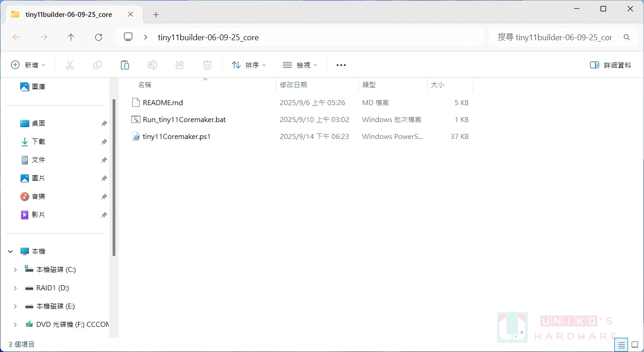
Task: Open 影片 videos in the sidebar
Action: tap(38, 215)
